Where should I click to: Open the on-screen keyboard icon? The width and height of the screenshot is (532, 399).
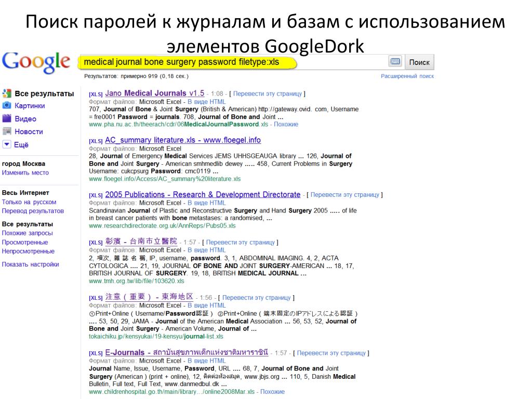pyautogui.click(x=395, y=61)
